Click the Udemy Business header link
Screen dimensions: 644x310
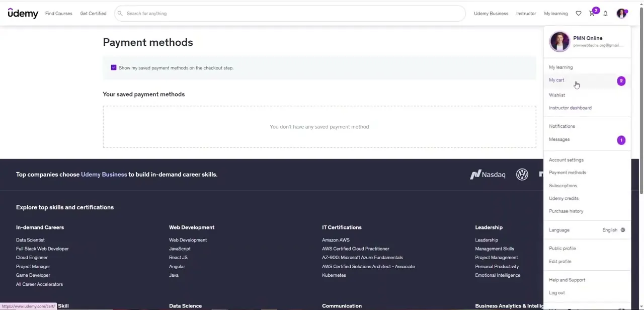click(x=491, y=14)
